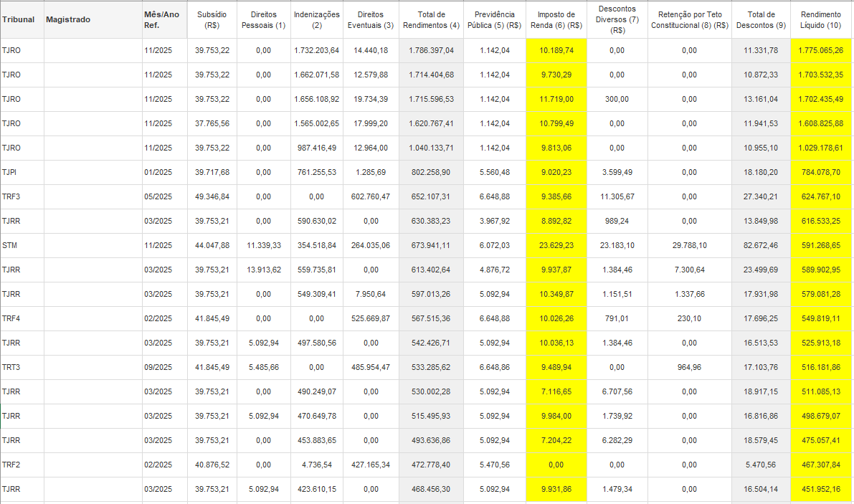Select the Retenção por Teto Constitucional header
Viewport: 854px width, 504px height.
click(x=690, y=19)
